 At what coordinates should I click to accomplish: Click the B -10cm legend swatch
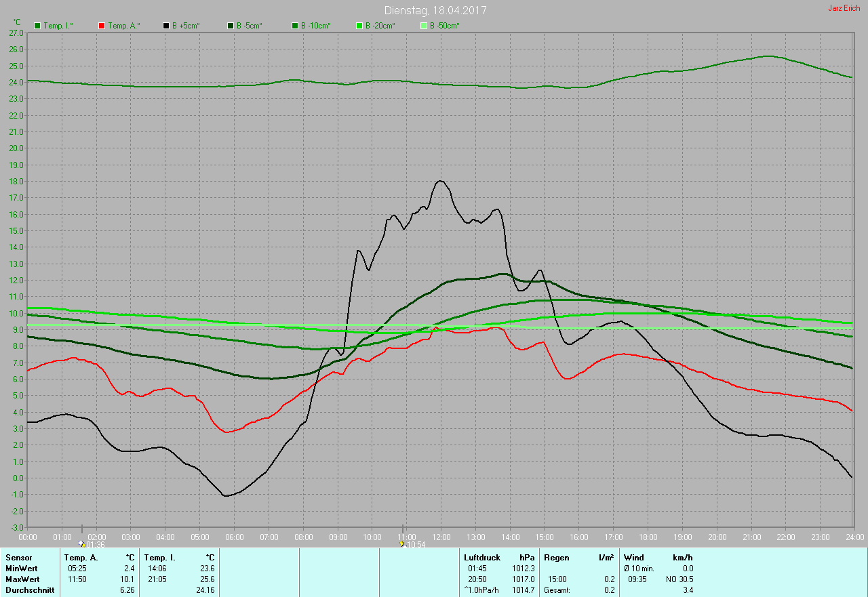click(295, 26)
